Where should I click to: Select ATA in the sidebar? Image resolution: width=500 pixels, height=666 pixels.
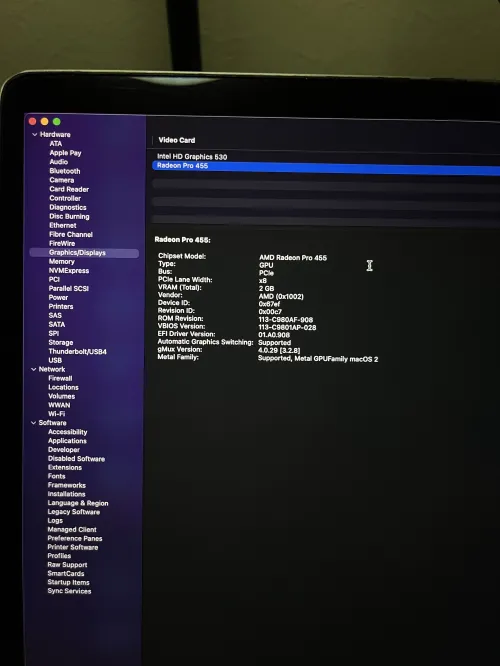56,144
